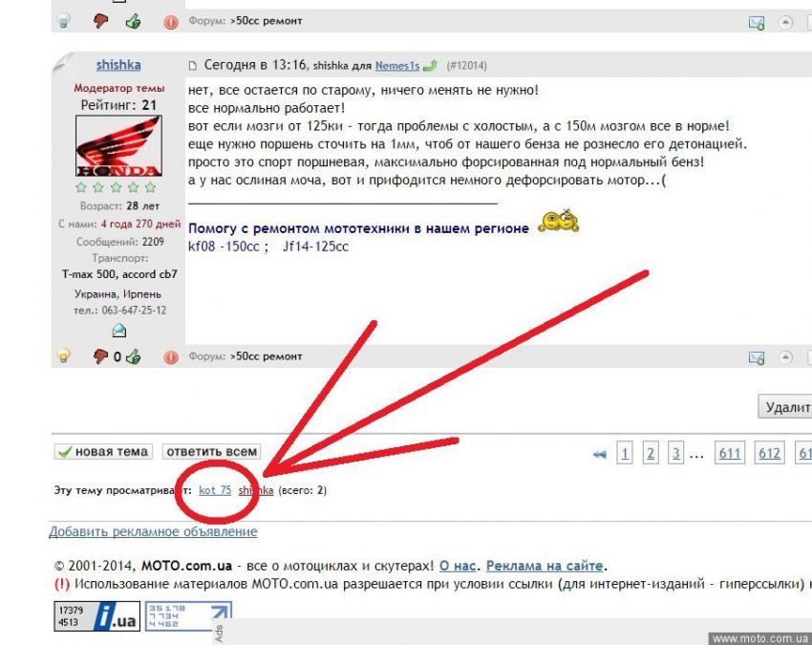Open shishka's profile from post header
This screenshot has height=645, width=812.
coord(118,65)
